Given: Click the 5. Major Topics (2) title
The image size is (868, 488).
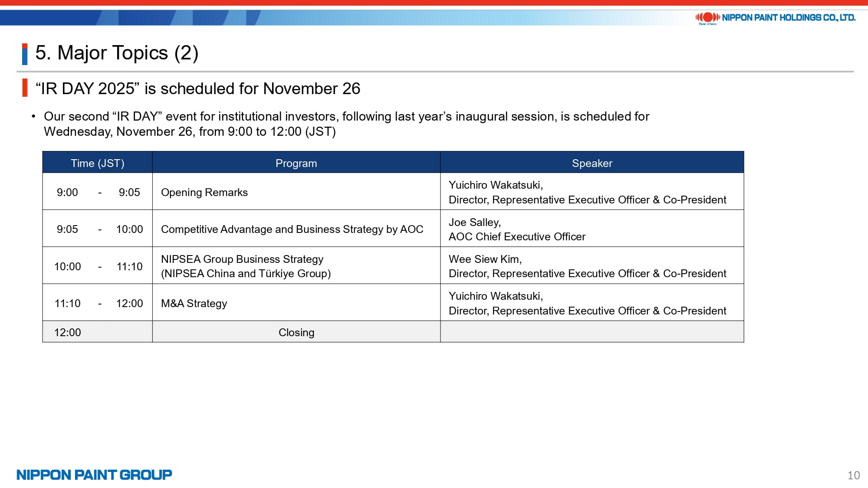Looking at the screenshot, I should 117,53.
